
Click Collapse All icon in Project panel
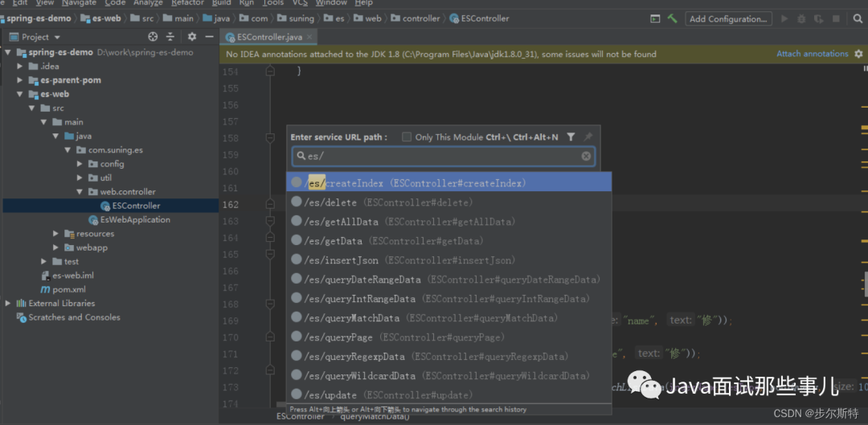click(170, 37)
